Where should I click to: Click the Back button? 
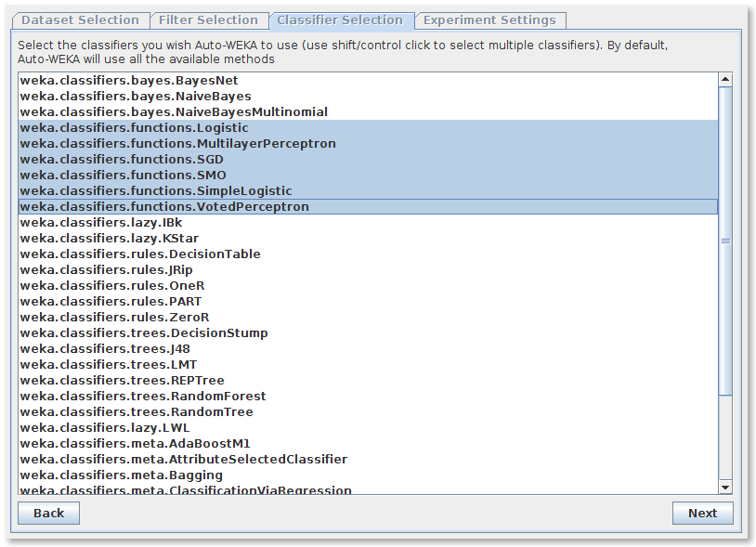point(48,514)
